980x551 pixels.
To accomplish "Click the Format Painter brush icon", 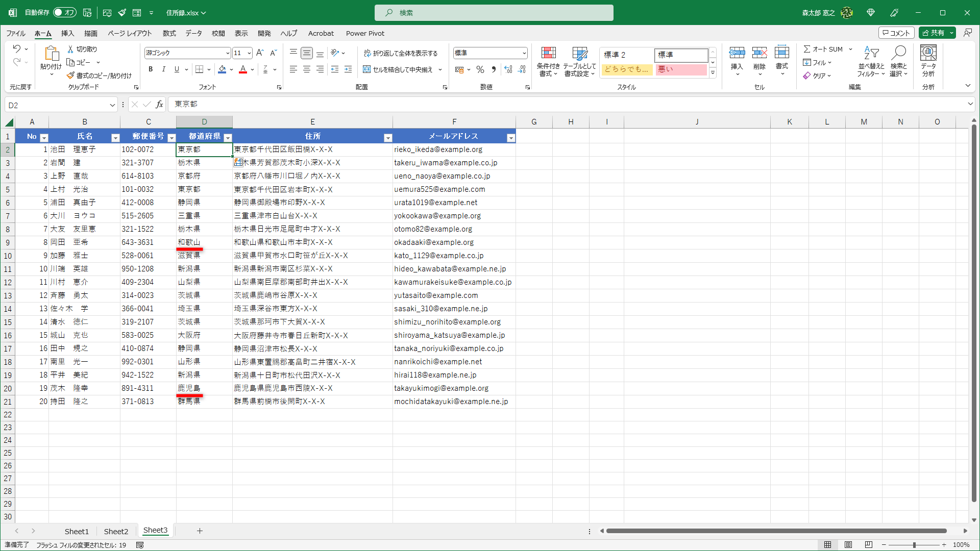I will click(71, 76).
